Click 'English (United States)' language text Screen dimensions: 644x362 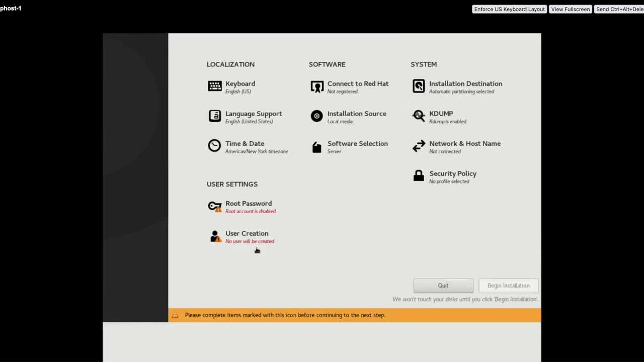(249, 122)
